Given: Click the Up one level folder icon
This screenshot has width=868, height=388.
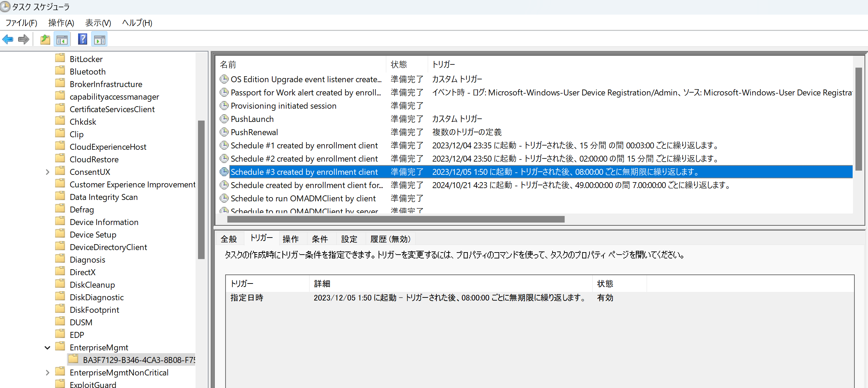Looking at the screenshot, I should tap(45, 39).
